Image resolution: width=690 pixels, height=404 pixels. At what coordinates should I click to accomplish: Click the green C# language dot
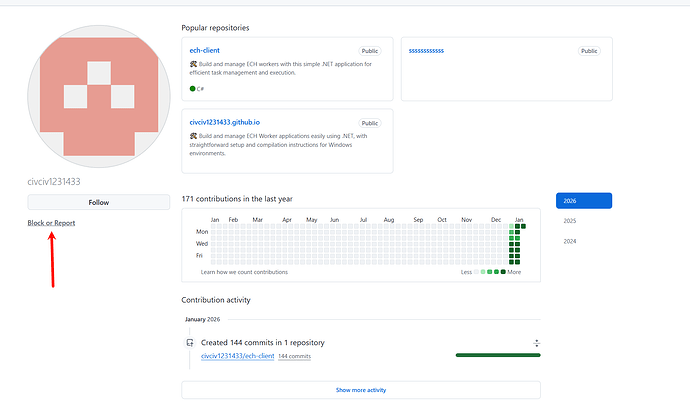point(192,88)
